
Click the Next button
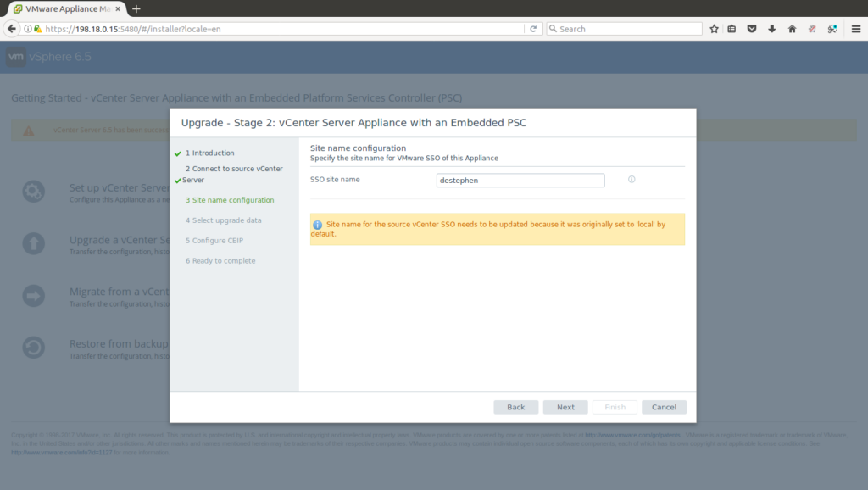coord(565,407)
